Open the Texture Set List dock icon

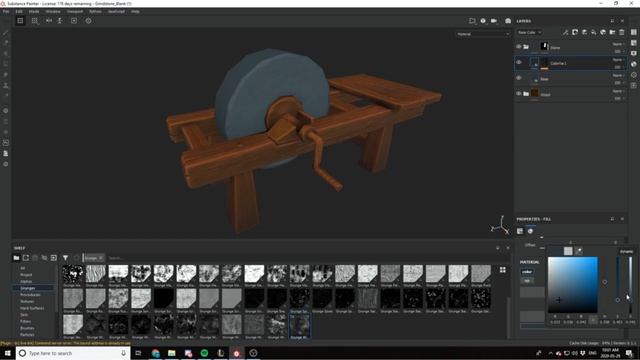633,32
